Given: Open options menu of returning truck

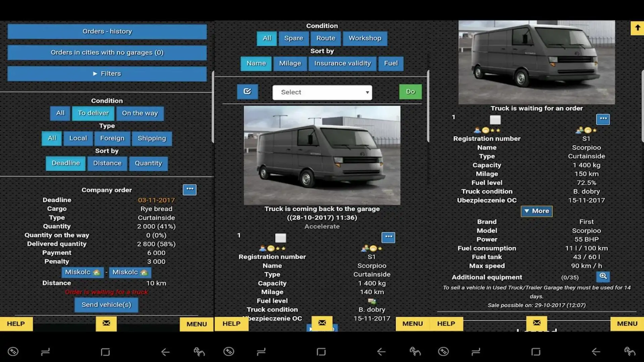Looking at the screenshot, I should [388, 237].
